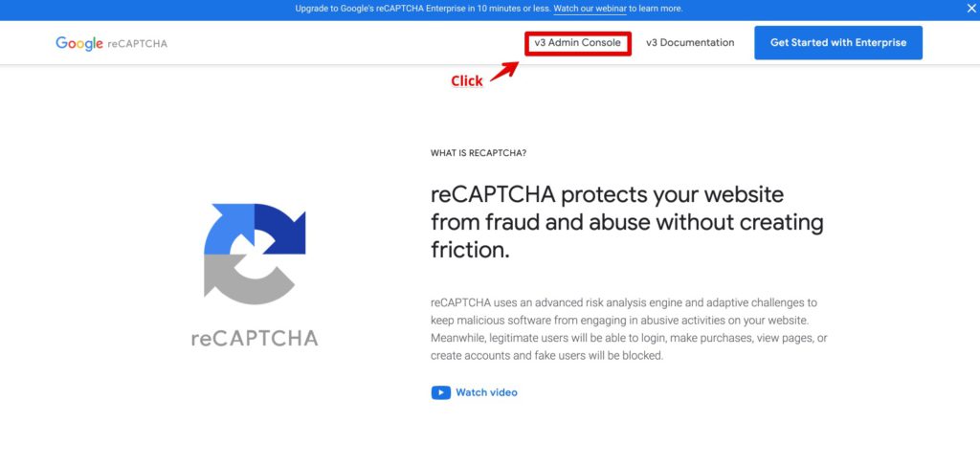The width and height of the screenshot is (980, 467).
Task: Click the Watch video play icon
Action: [440, 392]
